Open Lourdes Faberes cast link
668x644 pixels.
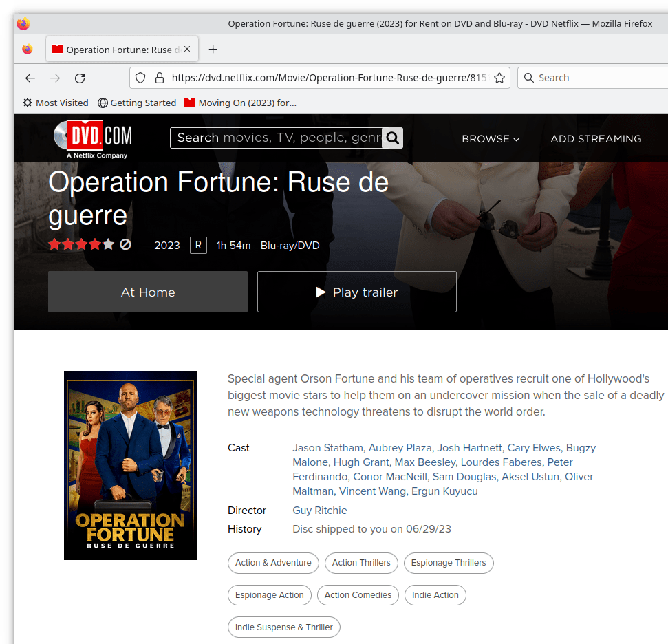click(501, 462)
